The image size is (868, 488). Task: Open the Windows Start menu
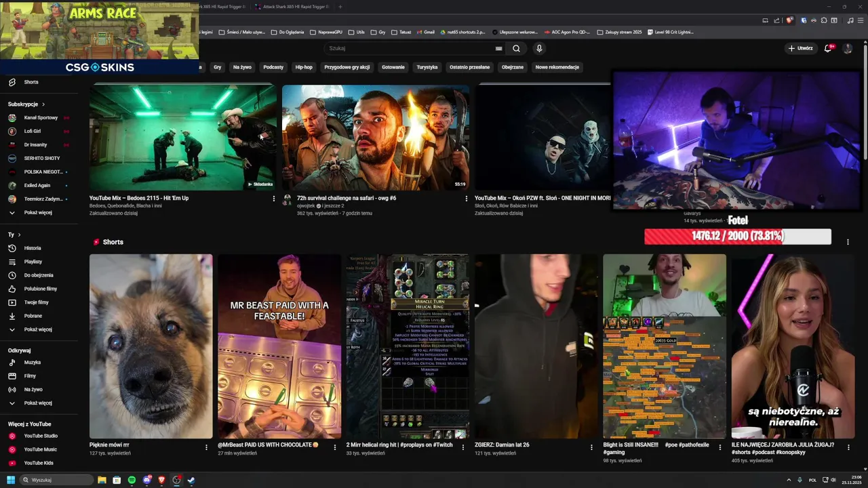(x=10, y=480)
